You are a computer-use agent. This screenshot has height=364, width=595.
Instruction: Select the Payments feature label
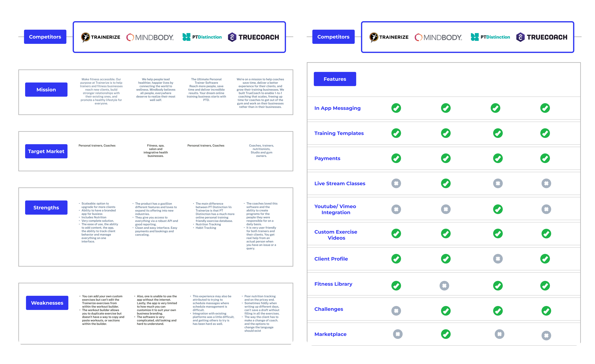pyautogui.click(x=327, y=158)
